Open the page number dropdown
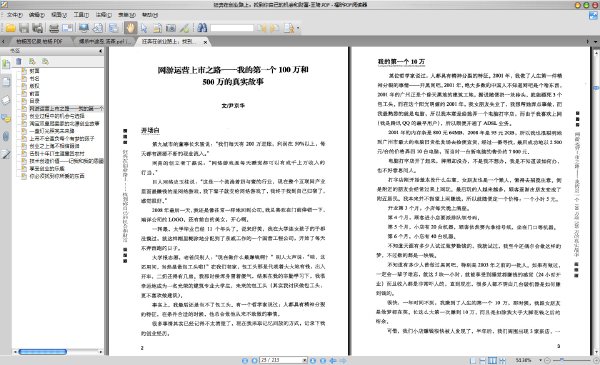Viewport: 600px width, 365px height. (305, 360)
